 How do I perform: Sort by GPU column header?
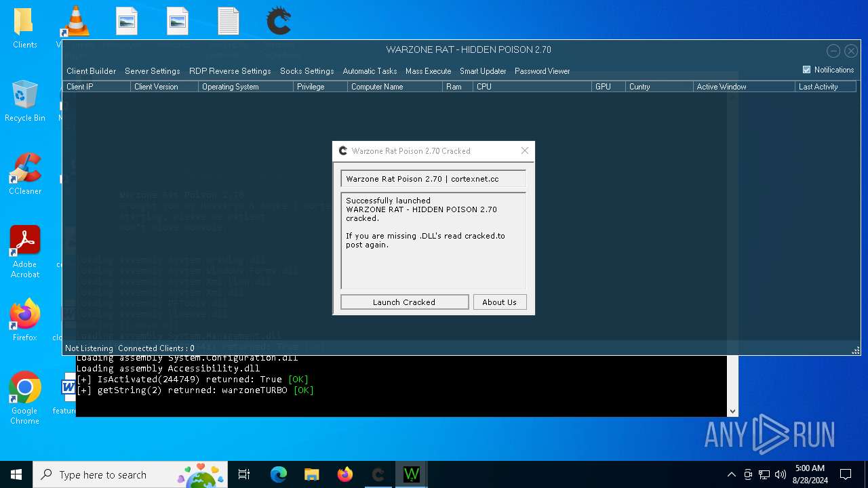coord(609,87)
